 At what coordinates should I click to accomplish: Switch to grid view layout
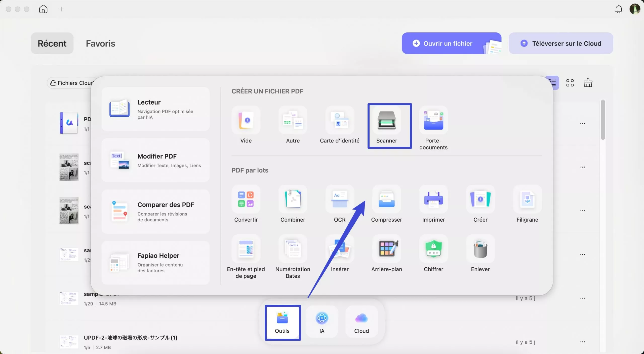[570, 82]
